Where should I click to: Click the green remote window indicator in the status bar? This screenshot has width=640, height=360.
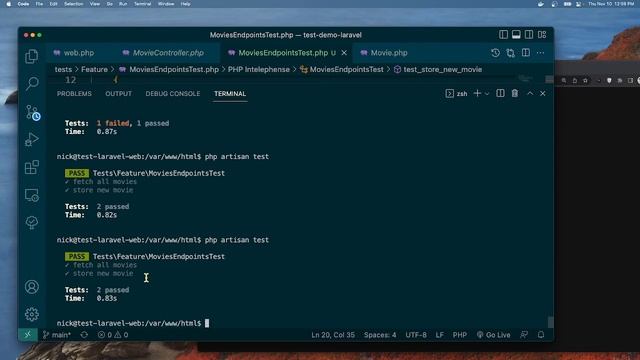[x=28, y=335]
